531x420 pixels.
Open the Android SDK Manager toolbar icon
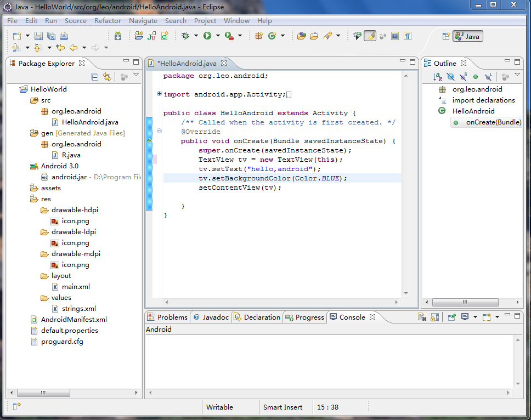coord(118,36)
